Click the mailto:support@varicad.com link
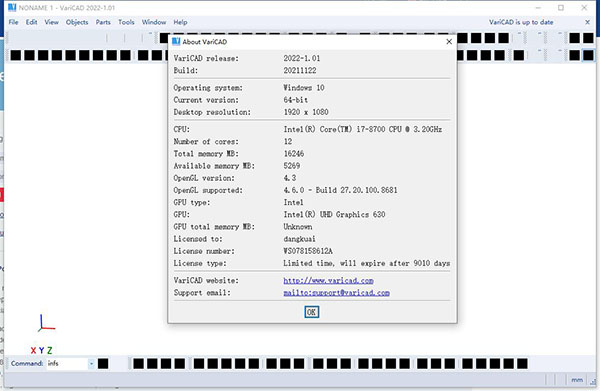This screenshot has width=600, height=391. [336, 293]
